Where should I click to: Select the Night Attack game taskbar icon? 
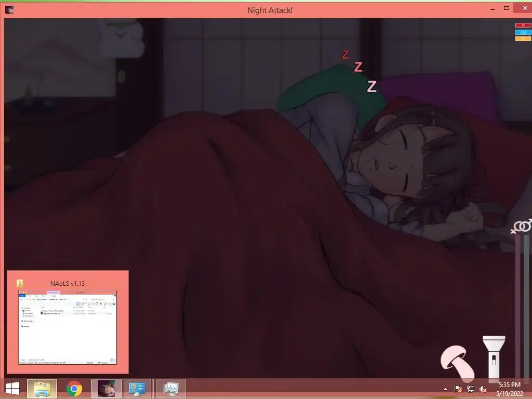(106, 389)
